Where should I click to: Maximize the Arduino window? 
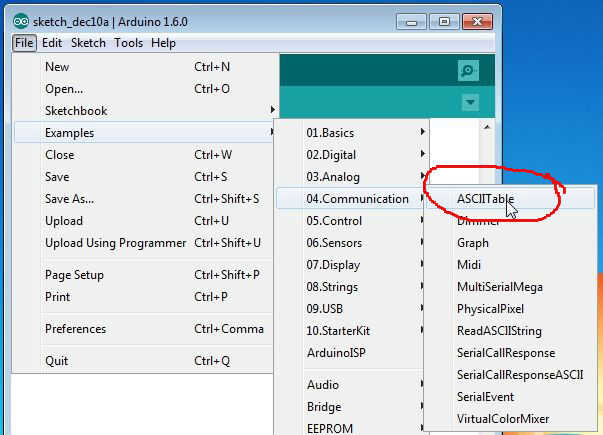coord(444,22)
